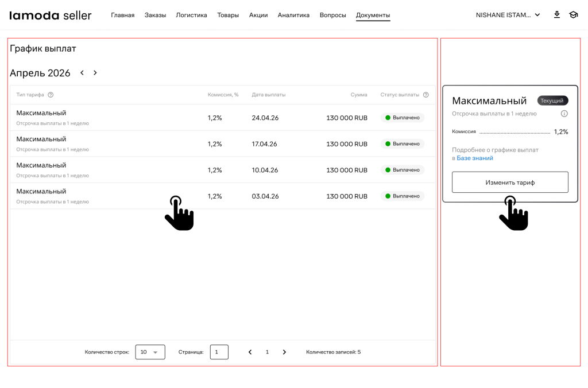This screenshot has width=588, height=388.
Task: Click the download icon in header
Action: pyautogui.click(x=556, y=15)
